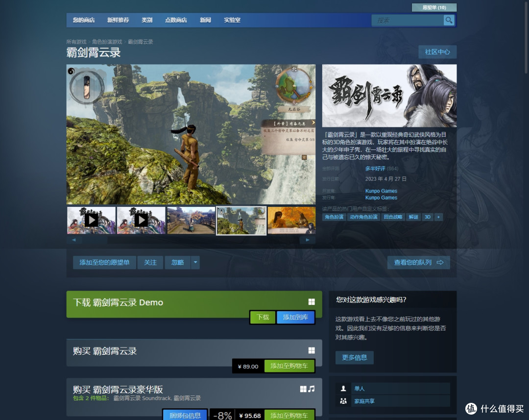Open the main gameplay screenshot

coord(191,134)
